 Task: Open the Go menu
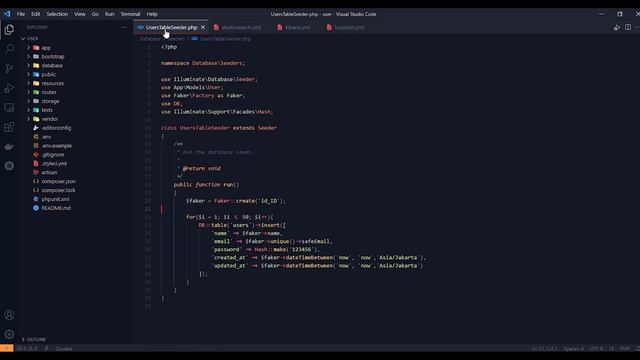(x=95, y=14)
